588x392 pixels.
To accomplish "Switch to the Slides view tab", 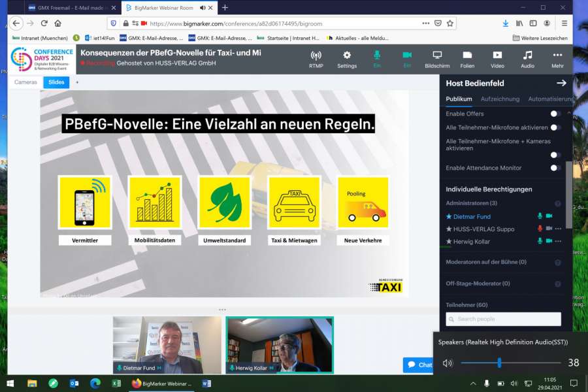I will click(56, 82).
